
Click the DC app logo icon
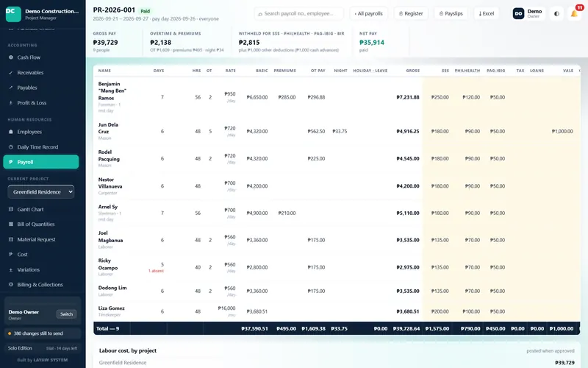pyautogui.click(x=13, y=14)
